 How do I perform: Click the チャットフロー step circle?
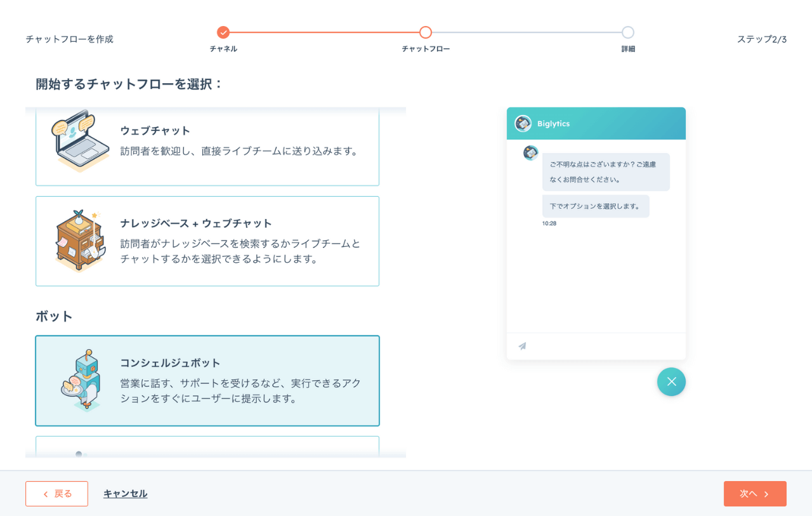click(426, 32)
